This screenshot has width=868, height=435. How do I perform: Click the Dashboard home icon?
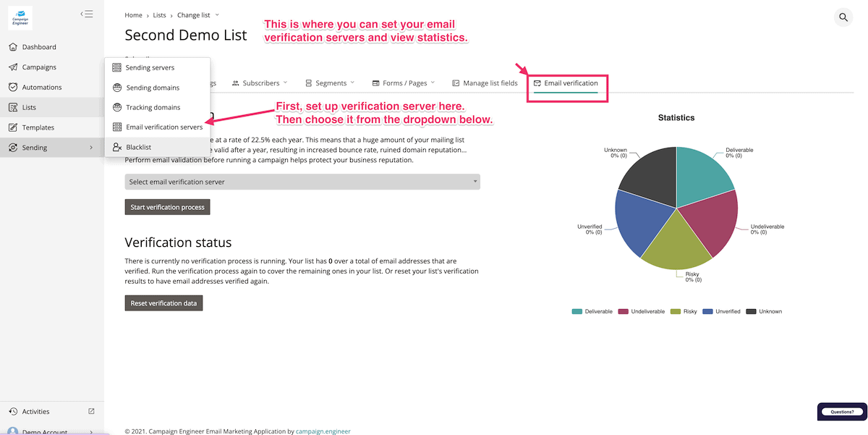(13, 47)
